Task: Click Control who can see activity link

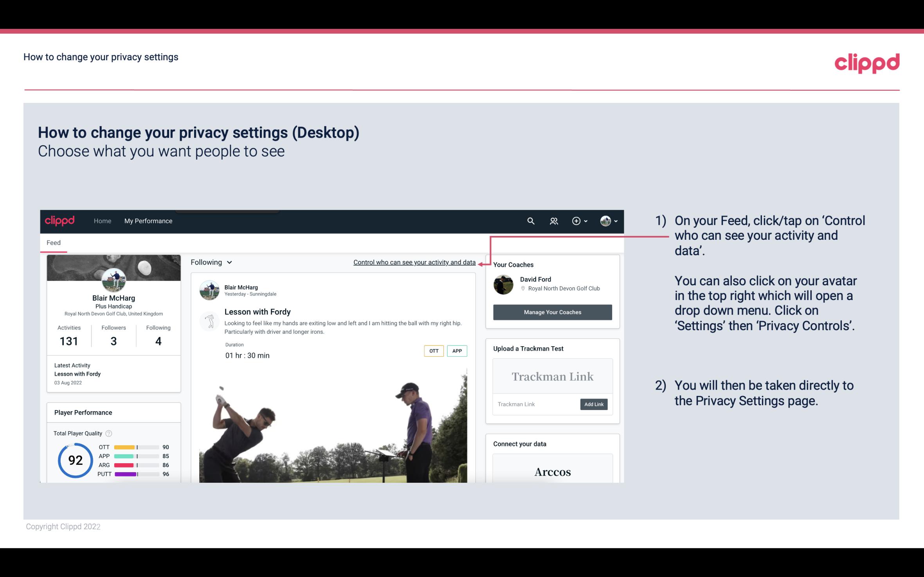Action: click(414, 261)
